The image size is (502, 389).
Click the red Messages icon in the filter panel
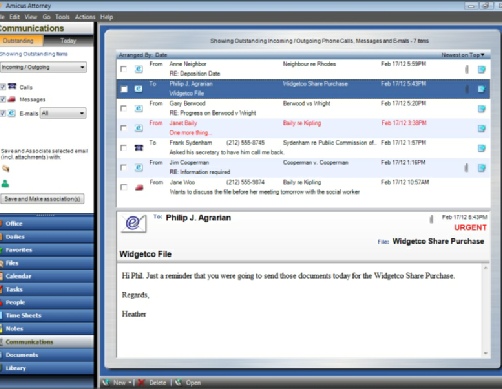click(12, 99)
